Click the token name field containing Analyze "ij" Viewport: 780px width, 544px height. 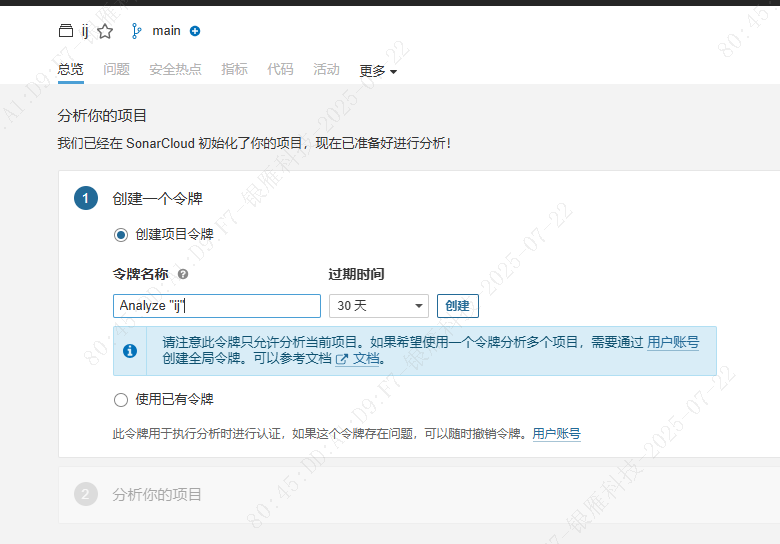pyautogui.click(x=217, y=306)
